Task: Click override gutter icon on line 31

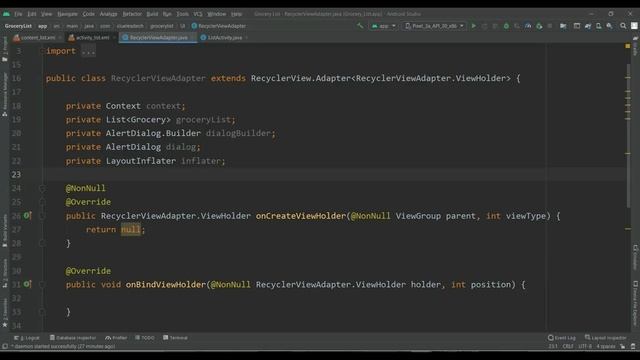Action: point(27,284)
